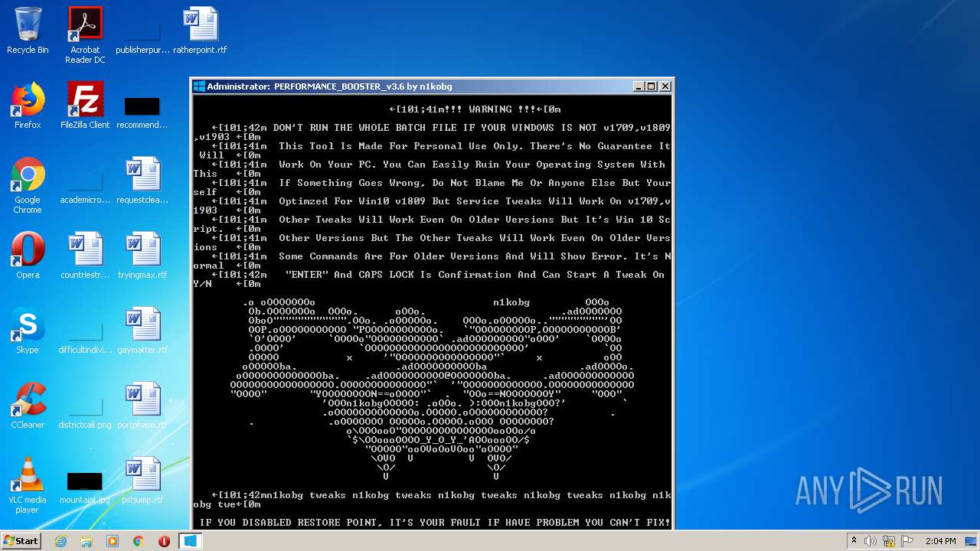Open media player taskbar icon

[113, 541]
